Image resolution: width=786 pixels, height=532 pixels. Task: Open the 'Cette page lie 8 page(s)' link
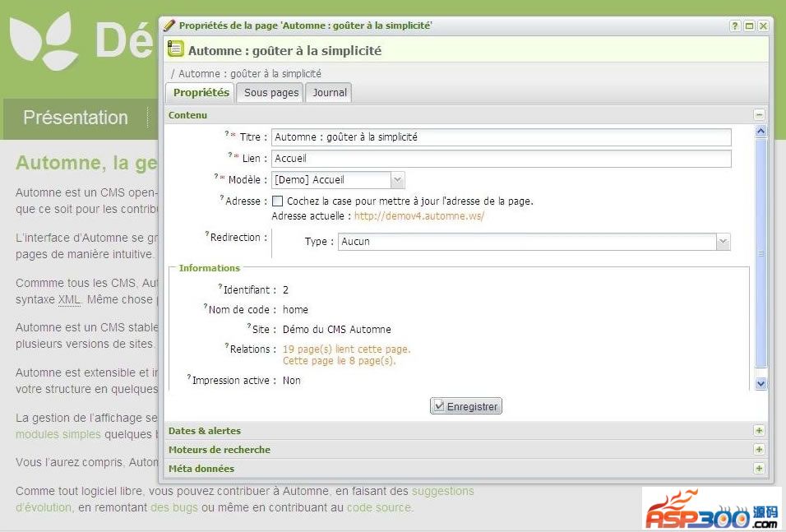pos(339,360)
